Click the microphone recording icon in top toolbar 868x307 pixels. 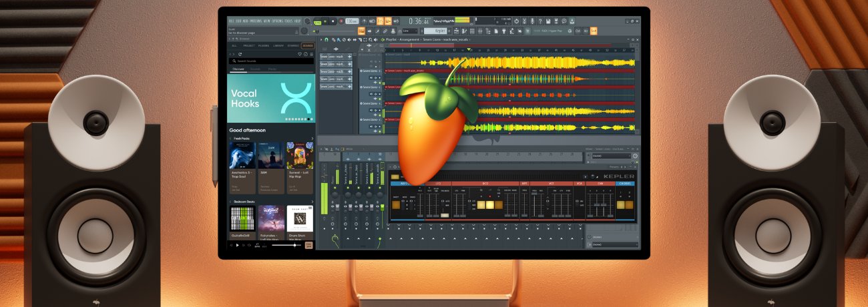tap(532, 21)
